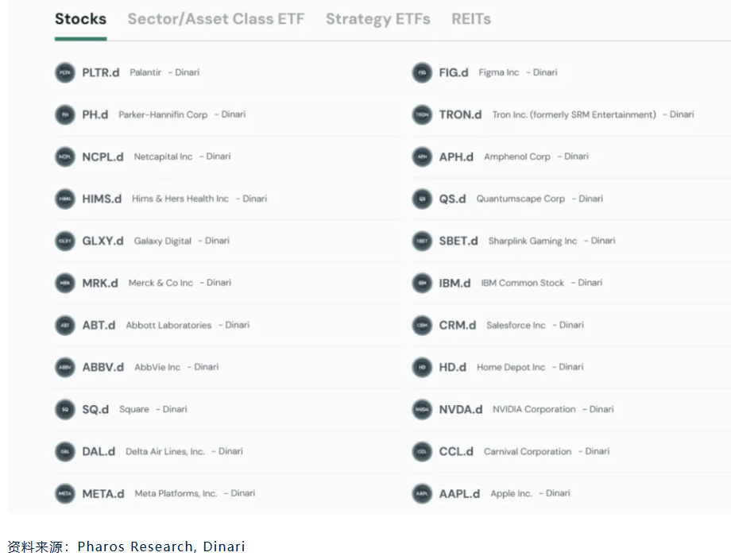
Task: Click the TRON.d round ticker icon
Action: [x=422, y=115]
